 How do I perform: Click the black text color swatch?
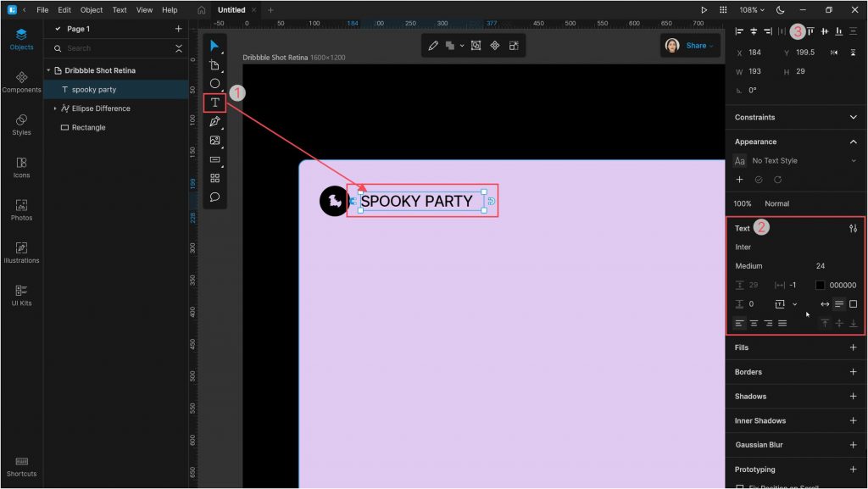click(820, 286)
